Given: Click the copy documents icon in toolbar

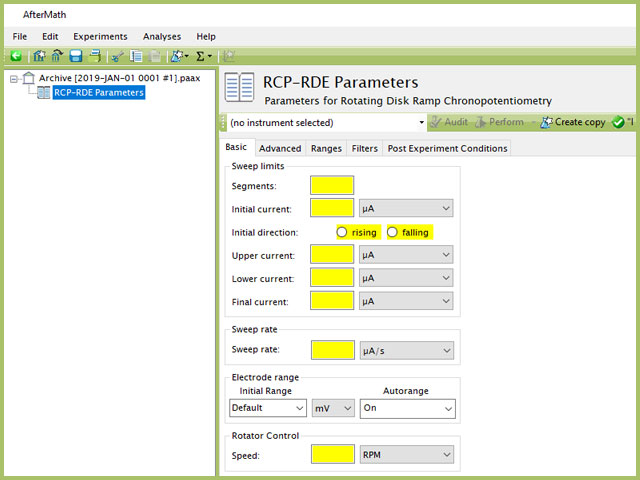Looking at the screenshot, I should pos(136,56).
